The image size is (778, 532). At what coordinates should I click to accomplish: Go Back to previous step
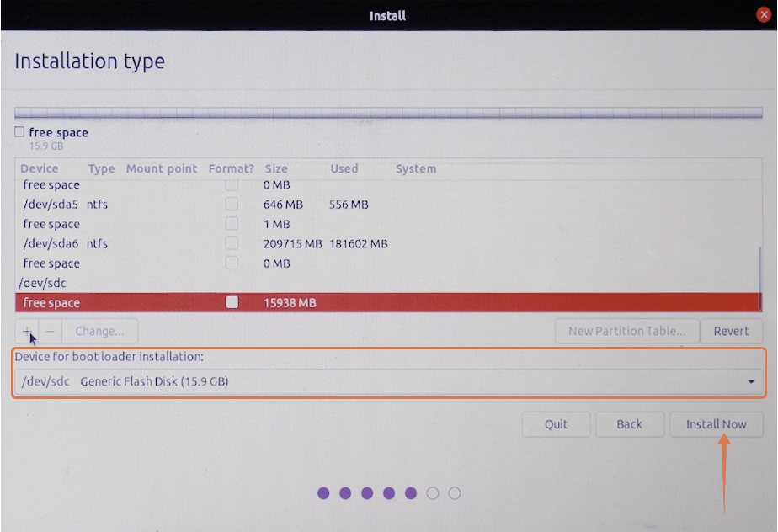[629, 424]
